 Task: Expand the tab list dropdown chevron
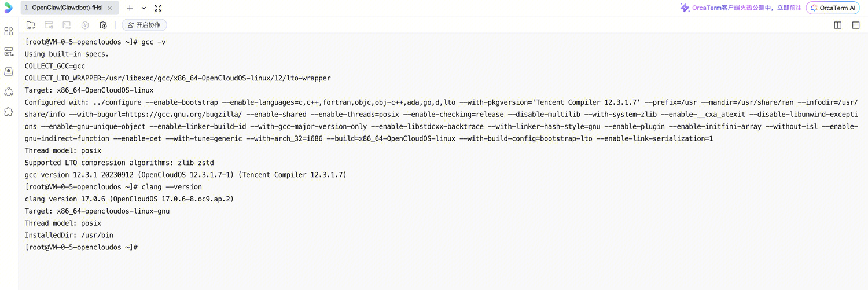point(144,8)
